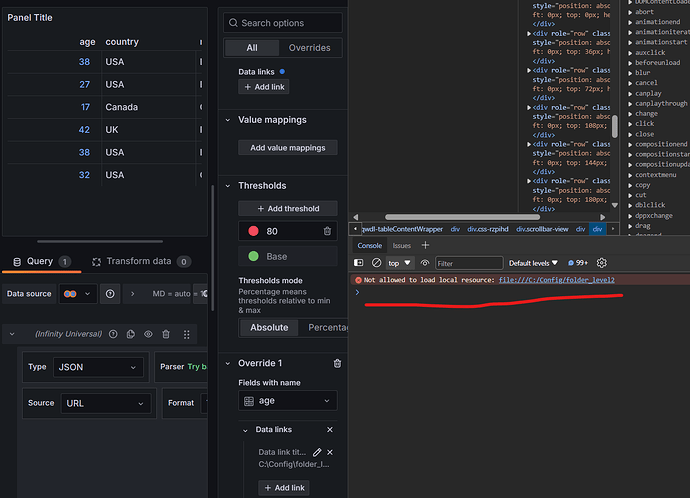The image size is (690, 498).
Task: Add a new DevTools drawer tab
Action: click(425, 245)
